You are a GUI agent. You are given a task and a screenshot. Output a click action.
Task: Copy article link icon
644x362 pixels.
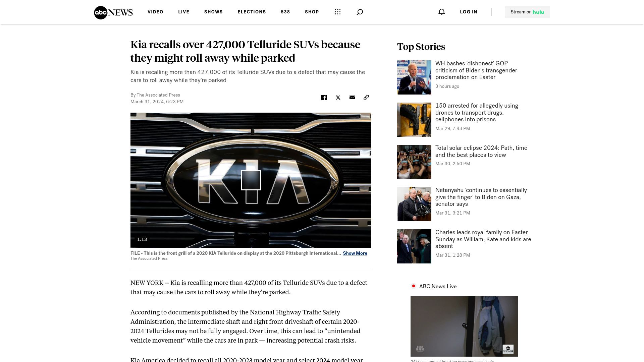pyautogui.click(x=366, y=98)
